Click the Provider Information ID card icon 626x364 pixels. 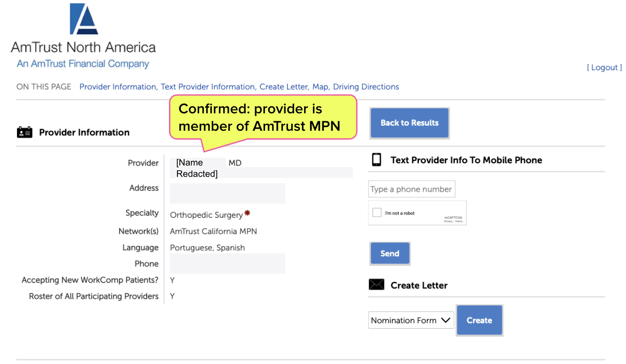coord(24,132)
